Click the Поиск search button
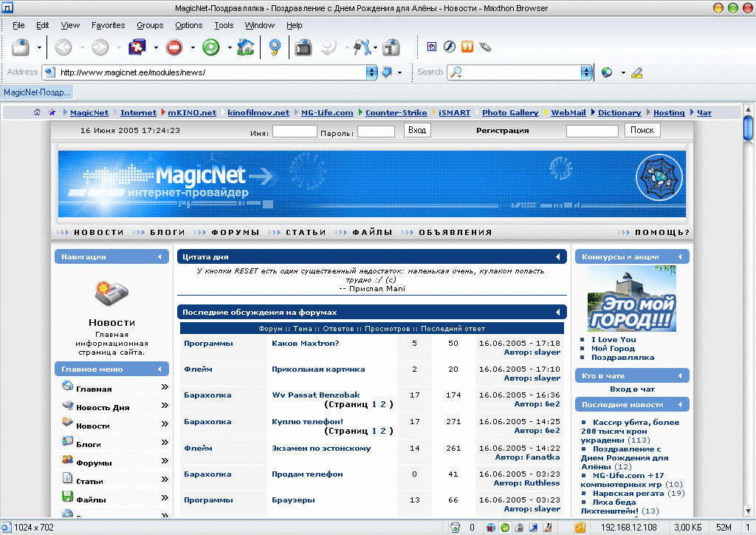This screenshot has height=535, width=756. click(x=642, y=130)
